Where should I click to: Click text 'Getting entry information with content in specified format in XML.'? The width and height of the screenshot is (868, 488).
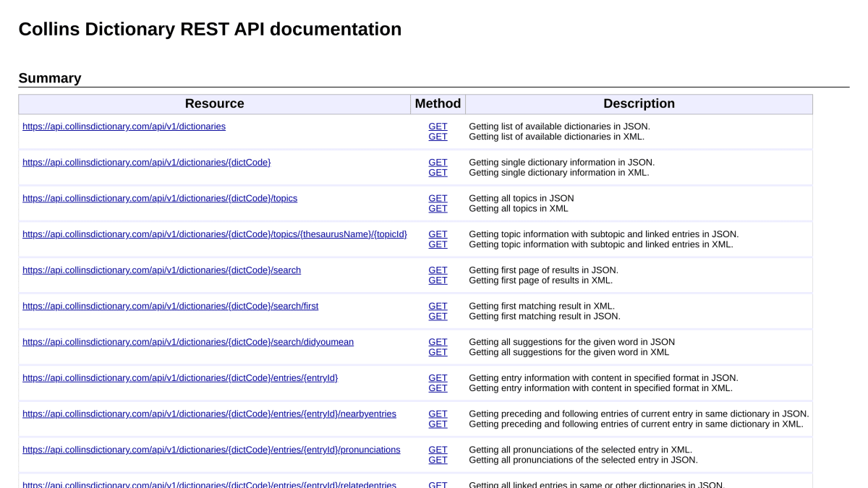click(600, 388)
